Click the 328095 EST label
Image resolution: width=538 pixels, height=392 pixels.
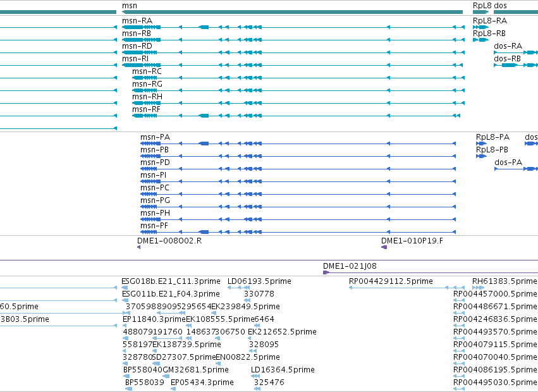coord(264,345)
